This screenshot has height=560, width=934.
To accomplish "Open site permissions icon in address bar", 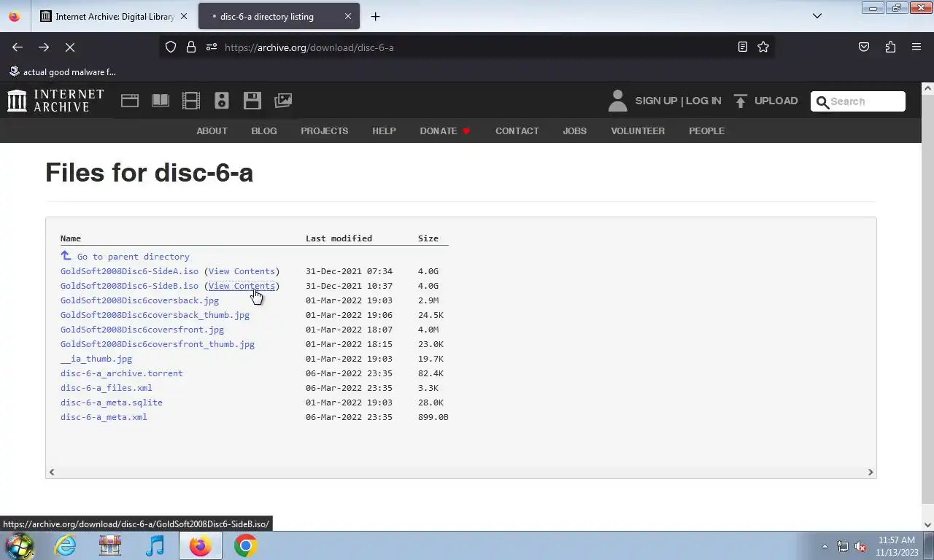I will point(212,47).
